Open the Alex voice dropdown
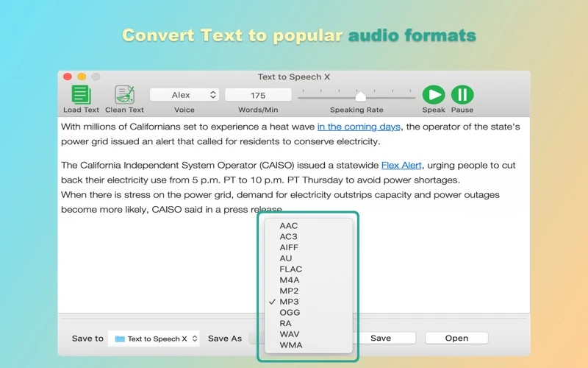The height and width of the screenshot is (368, 588). click(x=184, y=95)
